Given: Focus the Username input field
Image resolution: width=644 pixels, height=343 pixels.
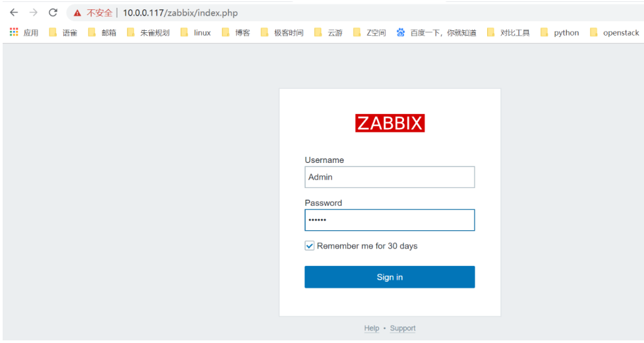Looking at the screenshot, I should click(x=390, y=177).
